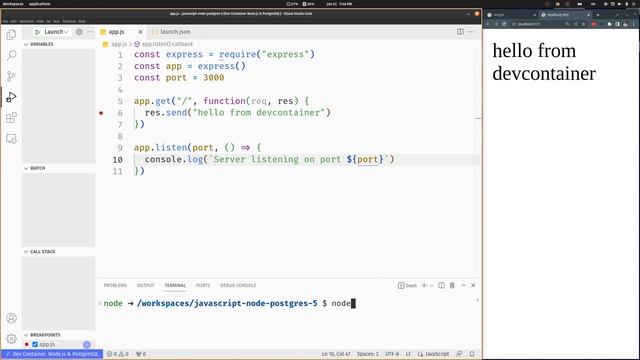Screen dimensions: 640x360
Task: Click the bash terminal label
Action: tap(407, 285)
